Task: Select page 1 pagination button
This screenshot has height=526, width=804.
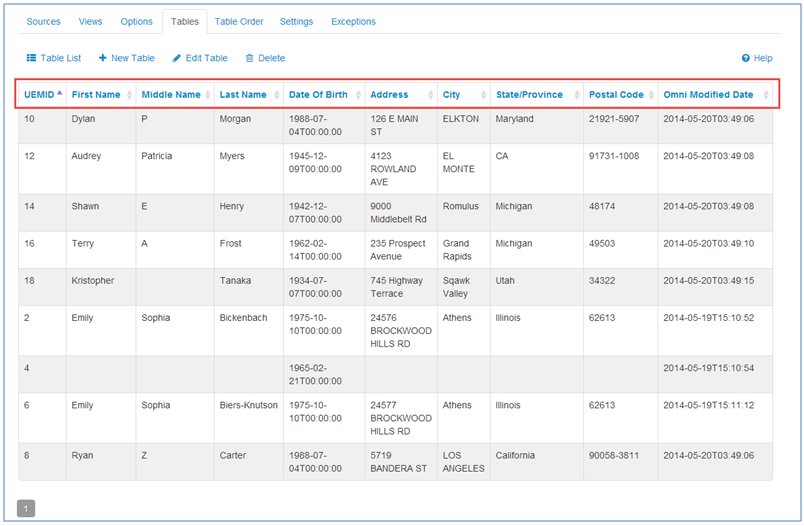Action: pyautogui.click(x=26, y=508)
